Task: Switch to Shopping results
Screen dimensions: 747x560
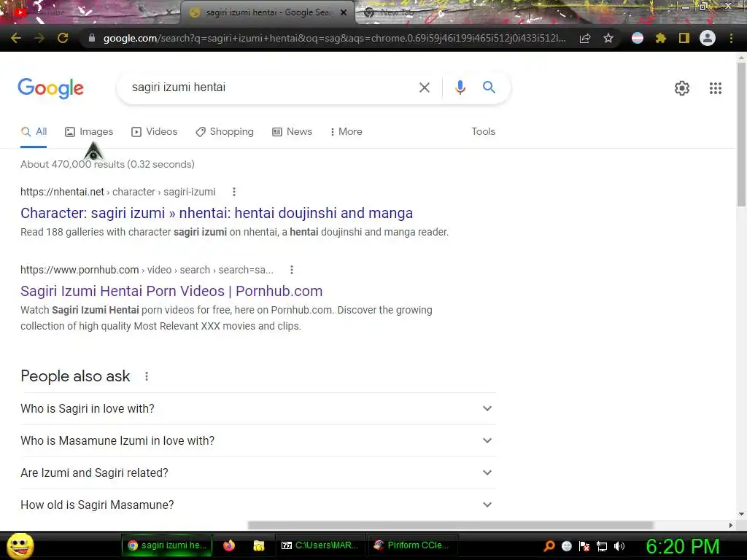Action: point(225,132)
